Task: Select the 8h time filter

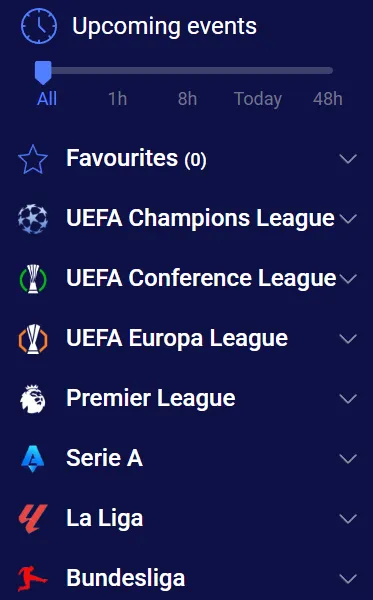Action: (187, 99)
